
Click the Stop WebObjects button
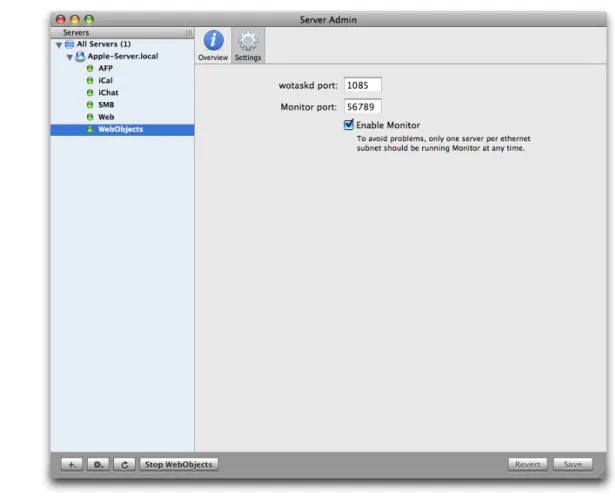[x=179, y=464]
